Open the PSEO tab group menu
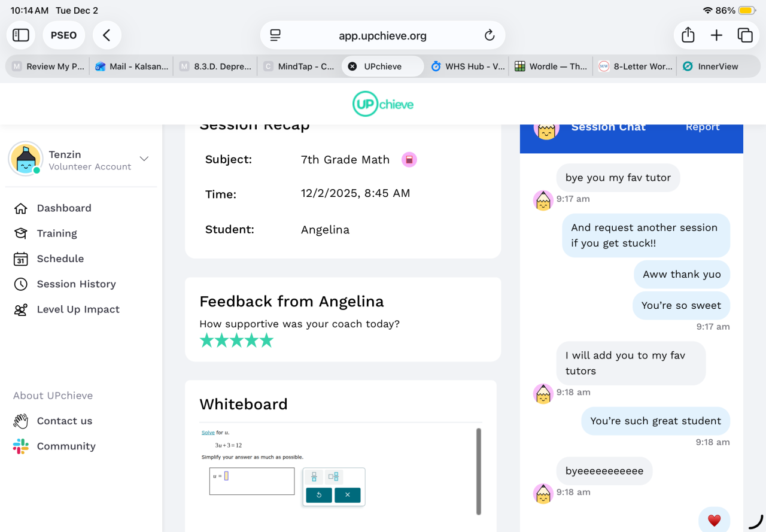 (x=64, y=35)
